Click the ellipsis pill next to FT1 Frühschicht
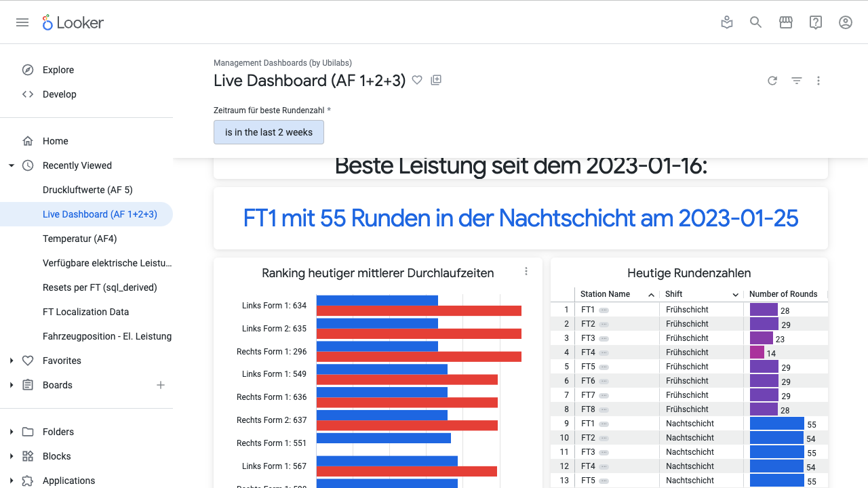 (604, 310)
